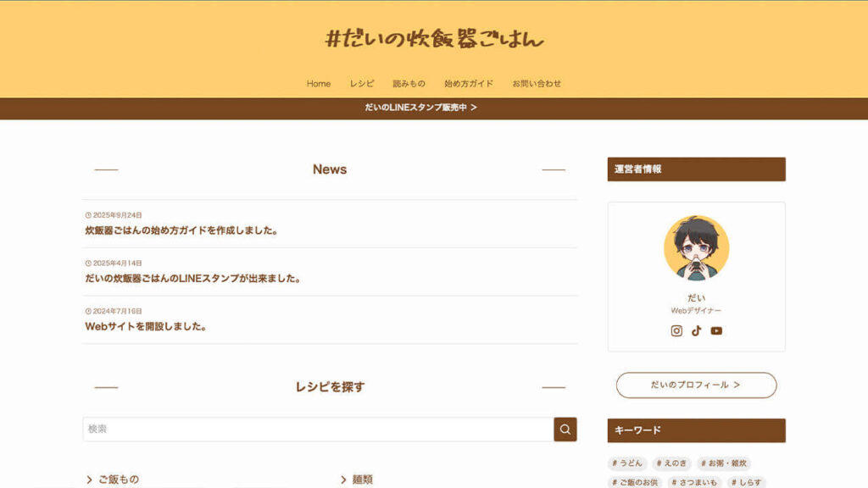Click the だい avatar illustration

[x=696, y=247]
